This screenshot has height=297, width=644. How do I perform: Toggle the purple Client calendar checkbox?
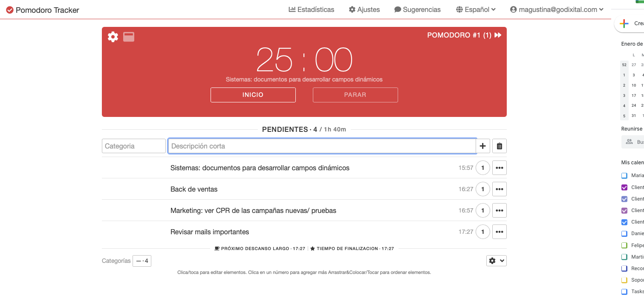click(x=624, y=187)
